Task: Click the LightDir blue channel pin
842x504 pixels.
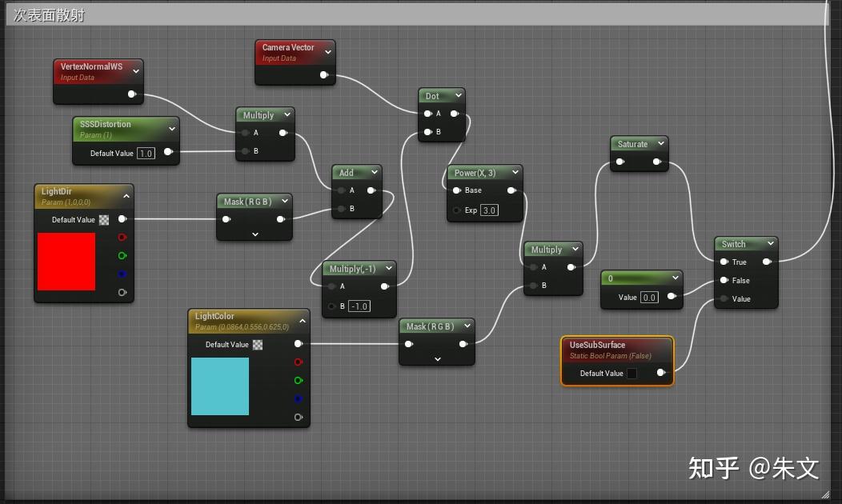Action: pyautogui.click(x=122, y=274)
